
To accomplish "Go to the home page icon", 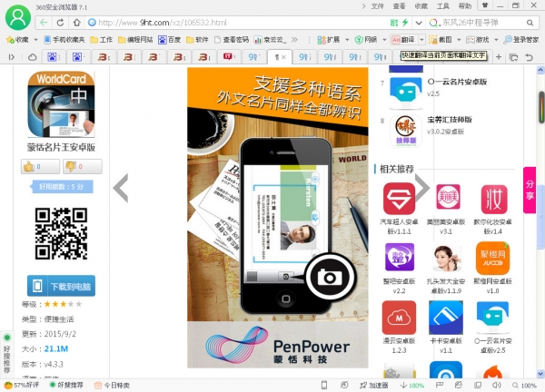I will click(x=76, y=23).
